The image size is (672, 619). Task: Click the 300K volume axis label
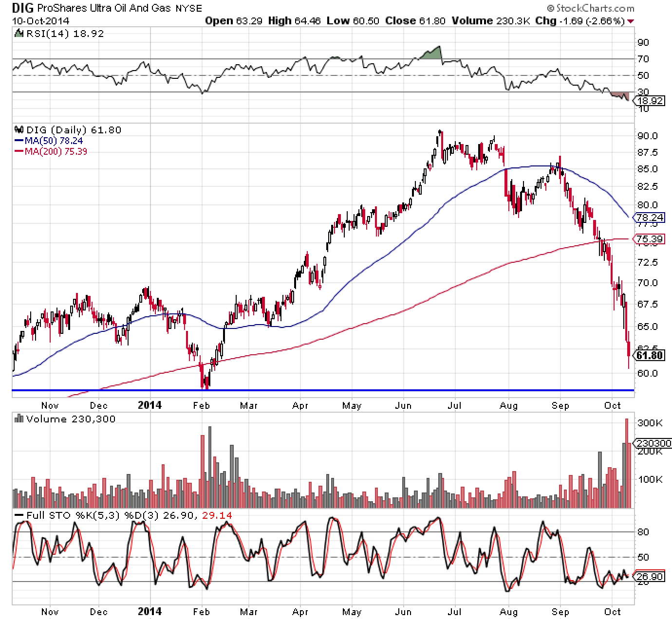pos(650,423)
